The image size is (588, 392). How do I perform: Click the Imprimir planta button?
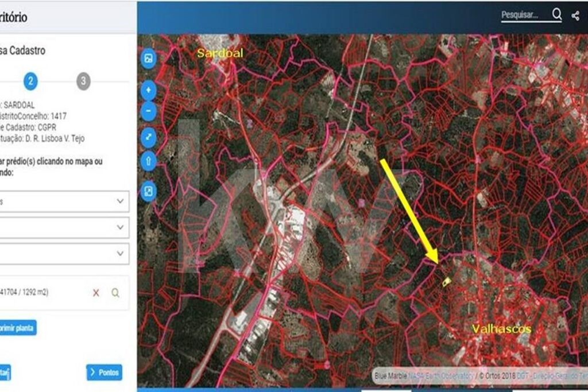coord(18,328)
